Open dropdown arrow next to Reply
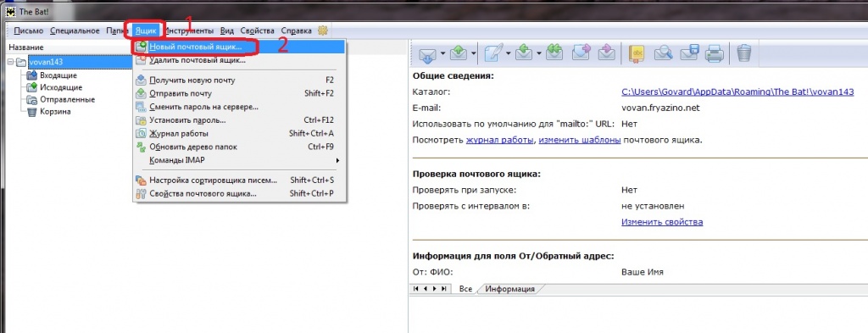This screenshot has height=333, width=868. pos(538,53)
